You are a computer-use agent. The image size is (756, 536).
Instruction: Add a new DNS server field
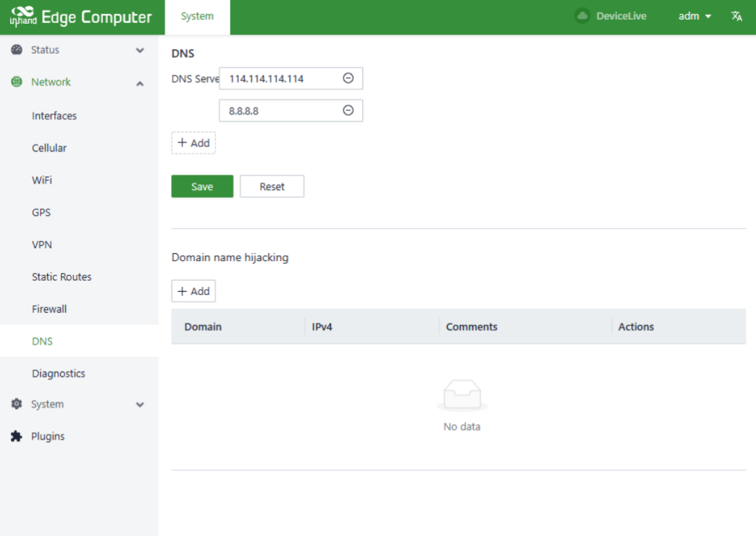(193, 143)
